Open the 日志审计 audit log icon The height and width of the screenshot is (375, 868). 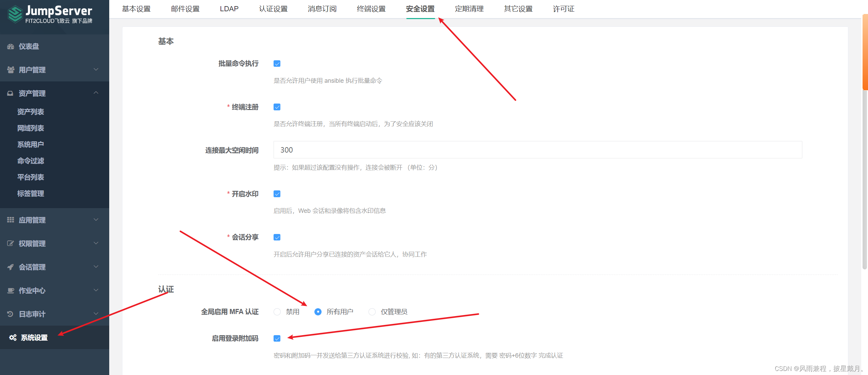click(11, 314)
